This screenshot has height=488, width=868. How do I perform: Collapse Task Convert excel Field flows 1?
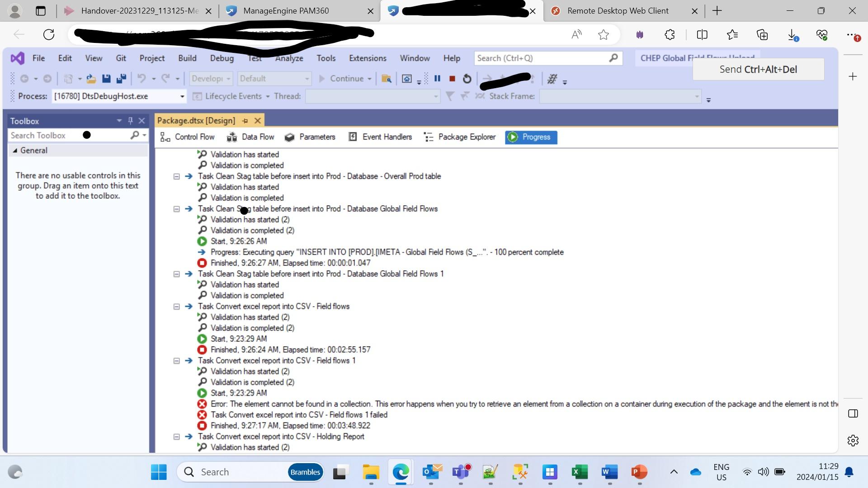pos(177,361)
